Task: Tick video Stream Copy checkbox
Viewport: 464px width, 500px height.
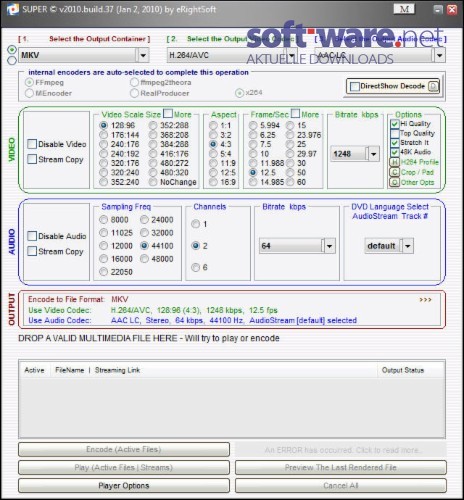Action: click(x=32, y=159)
